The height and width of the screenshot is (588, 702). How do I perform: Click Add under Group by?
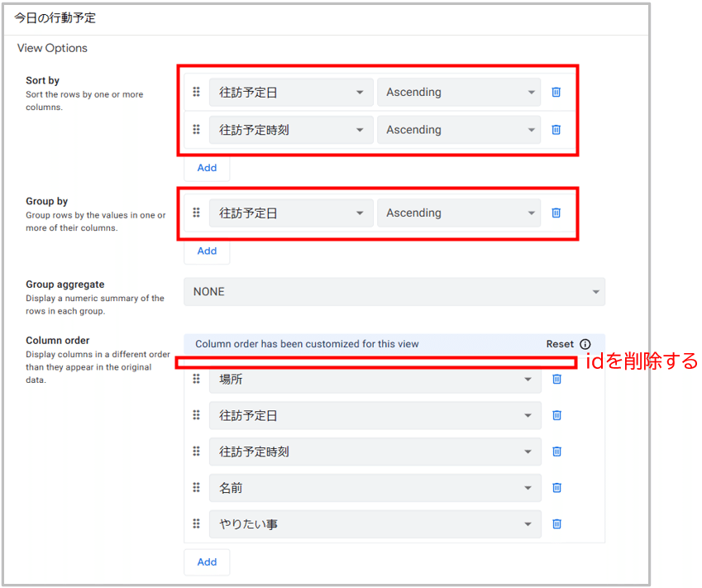[x=207, y=251]
